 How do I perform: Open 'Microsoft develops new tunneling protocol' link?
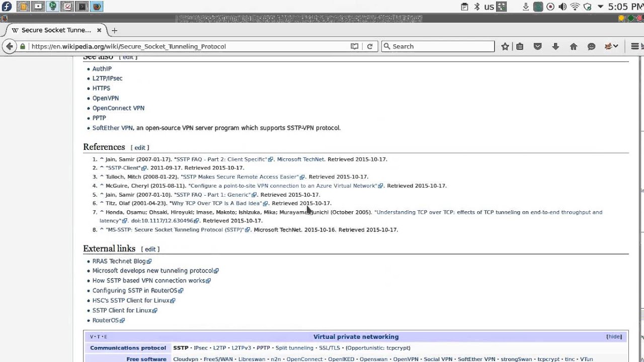coord(155,271)
